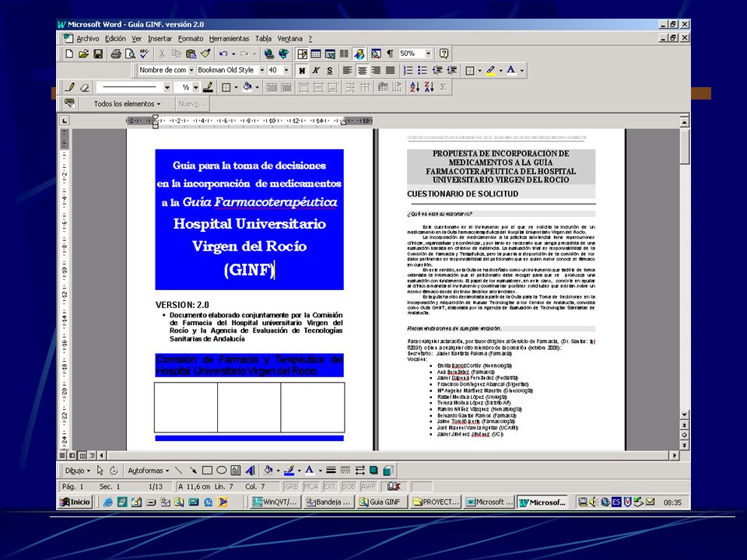The height and width of the screenshot is (560, 747).
Task: Click the Font Color A button
Action: pyautogui.click(x=510, y=71)
